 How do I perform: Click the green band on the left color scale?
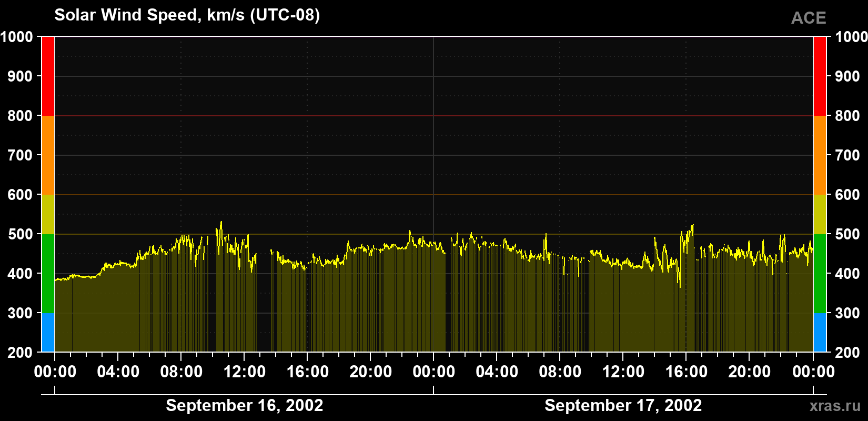(48, 274)
